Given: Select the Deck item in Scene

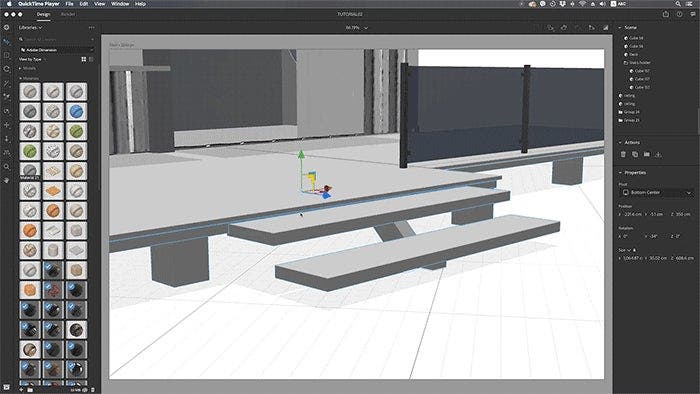Looking at the screenshot, I should [633, 54].
